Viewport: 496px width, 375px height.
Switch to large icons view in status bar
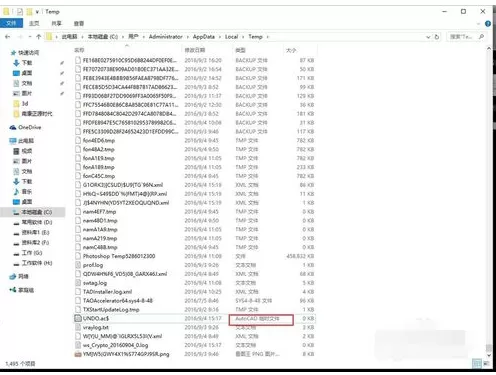tap(486, 364)
